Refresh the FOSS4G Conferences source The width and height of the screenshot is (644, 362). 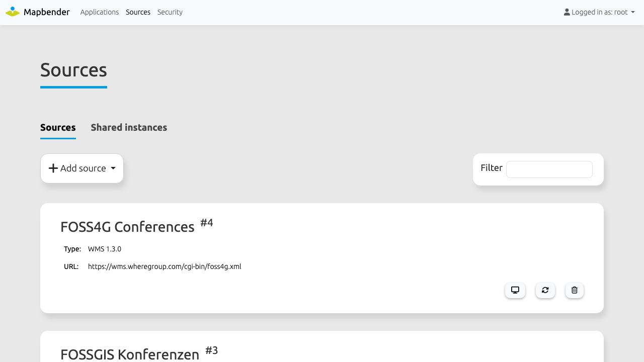click(x=545, y=290)
